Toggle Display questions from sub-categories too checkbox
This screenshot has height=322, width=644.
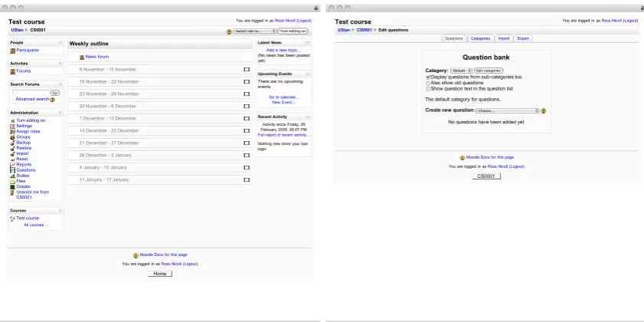[427, 77]
